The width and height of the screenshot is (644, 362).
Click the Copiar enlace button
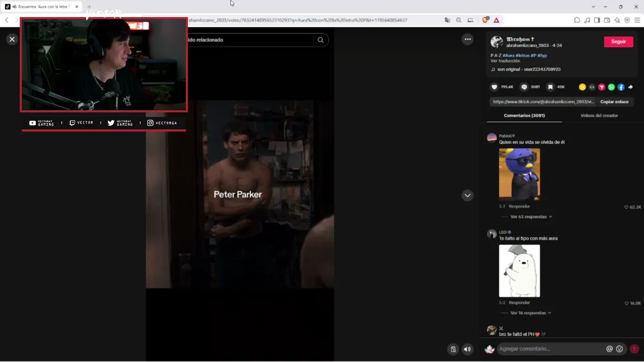coord(614,102)
